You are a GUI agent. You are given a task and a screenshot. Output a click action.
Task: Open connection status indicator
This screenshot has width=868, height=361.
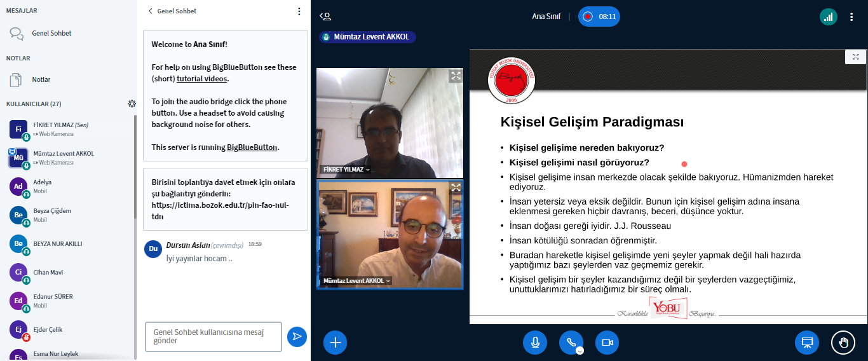[x=829, y=17]
